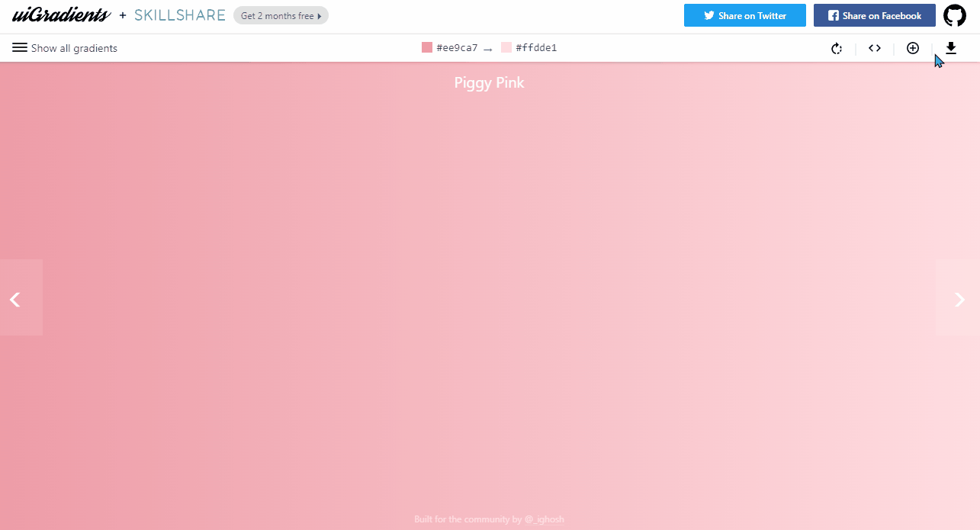This screenshot has height=530, width=980.
Task: Show the CSS code icon
Action: click(875, 48)
